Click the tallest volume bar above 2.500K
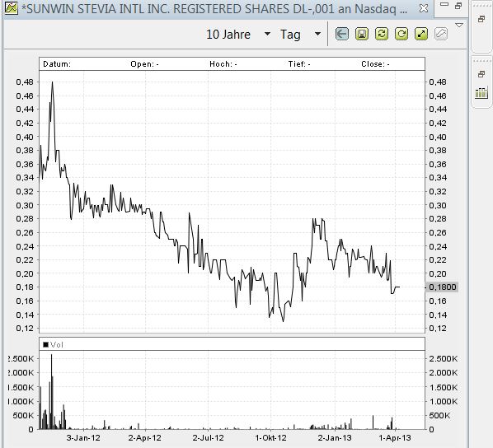The image size is (493, 448). (52, 391)
